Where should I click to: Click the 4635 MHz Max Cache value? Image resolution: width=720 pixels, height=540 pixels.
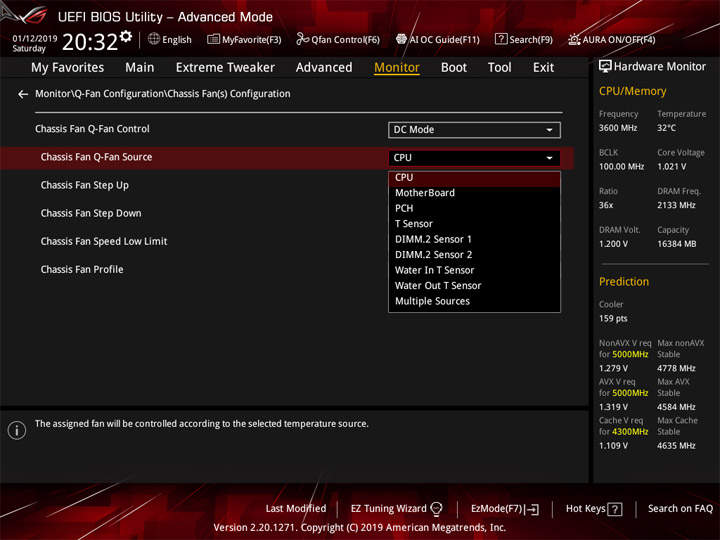[676, 445]
